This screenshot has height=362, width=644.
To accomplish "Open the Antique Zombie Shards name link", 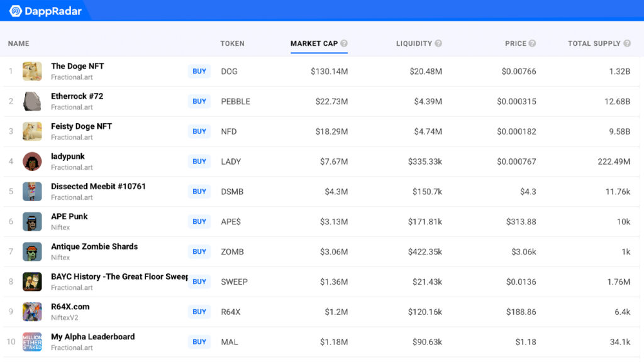I will (x=94, y=246).
